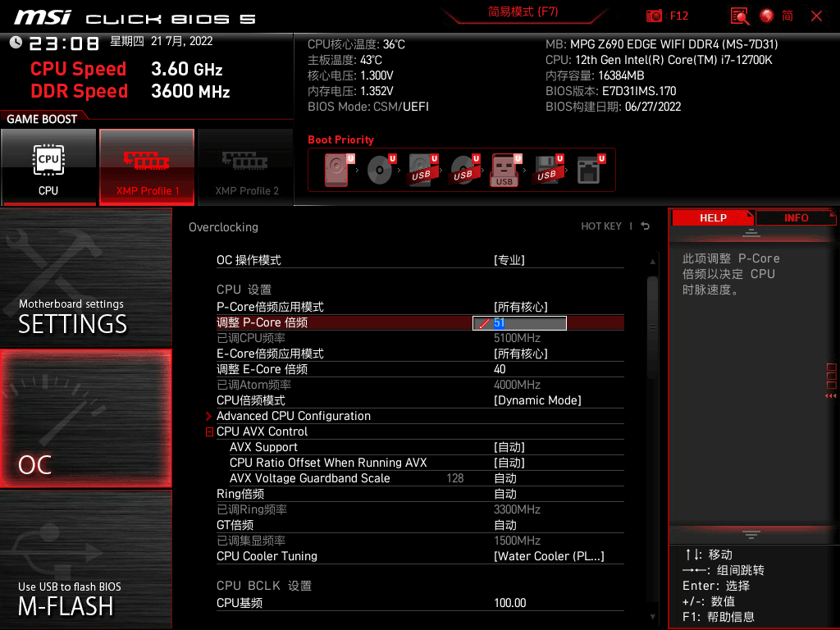This screenshot has width=840, height=630.
Task: Click the help panel bottom collapse handle
Action: tap(751, 535)
